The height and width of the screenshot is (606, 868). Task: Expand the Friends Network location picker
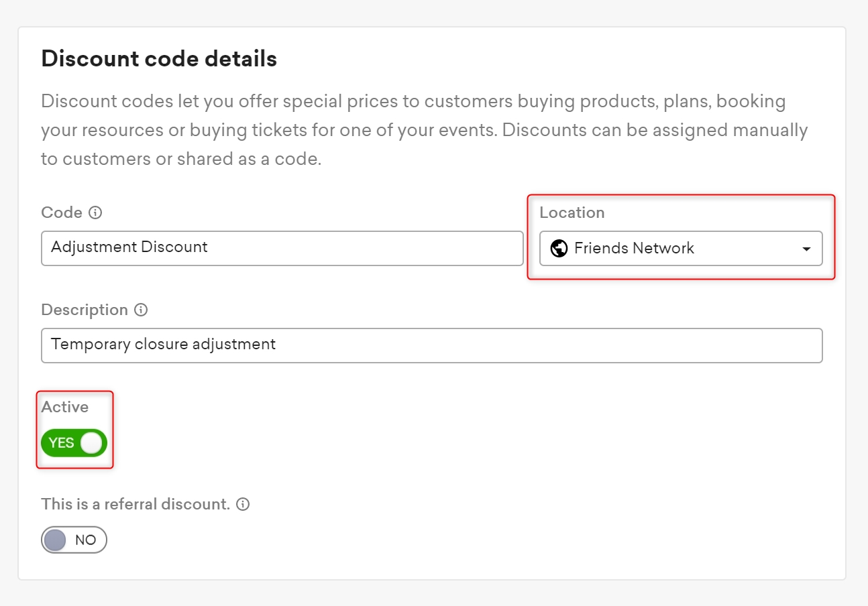click(680, 248)
